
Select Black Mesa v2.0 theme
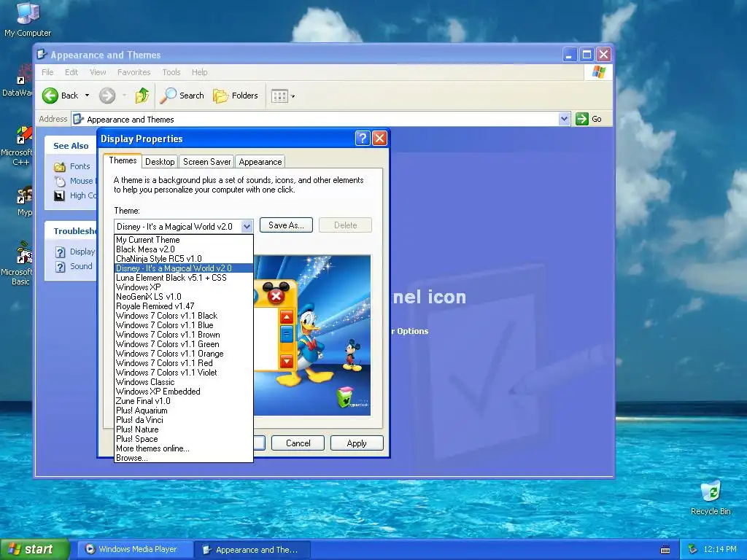[184, 249]
